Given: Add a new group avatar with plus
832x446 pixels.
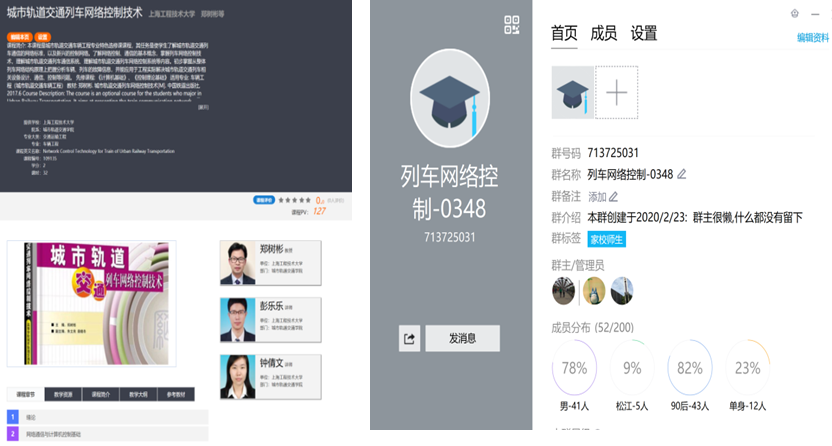Looking at the screenshot, I should pyautogui.click(x=616, y=92).
